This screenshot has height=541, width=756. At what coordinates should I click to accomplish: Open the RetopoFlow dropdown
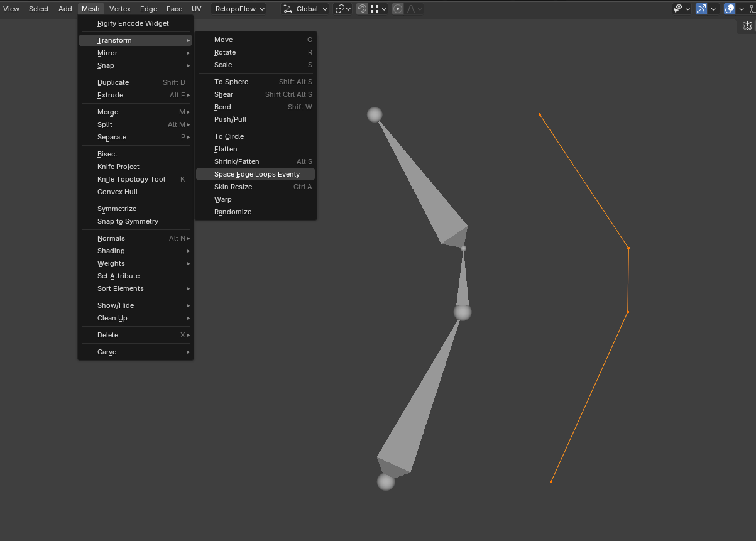pos(239,9)
